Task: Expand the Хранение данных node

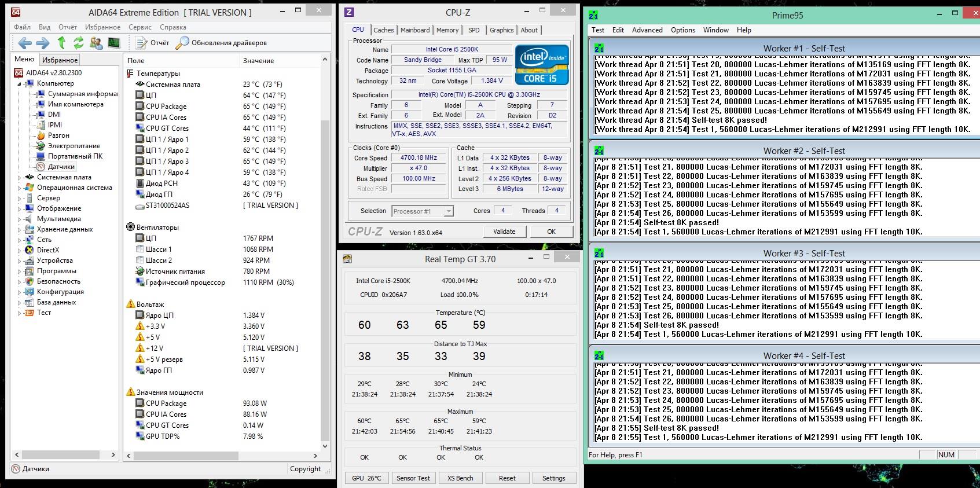Action: point(19,230)
